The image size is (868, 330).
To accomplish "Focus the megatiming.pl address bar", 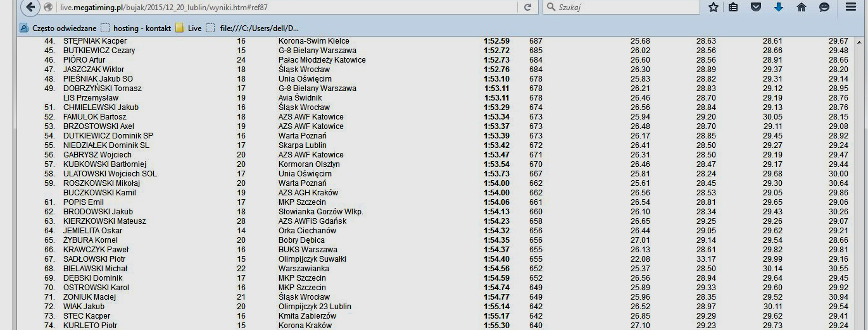I will coord(285,8).
